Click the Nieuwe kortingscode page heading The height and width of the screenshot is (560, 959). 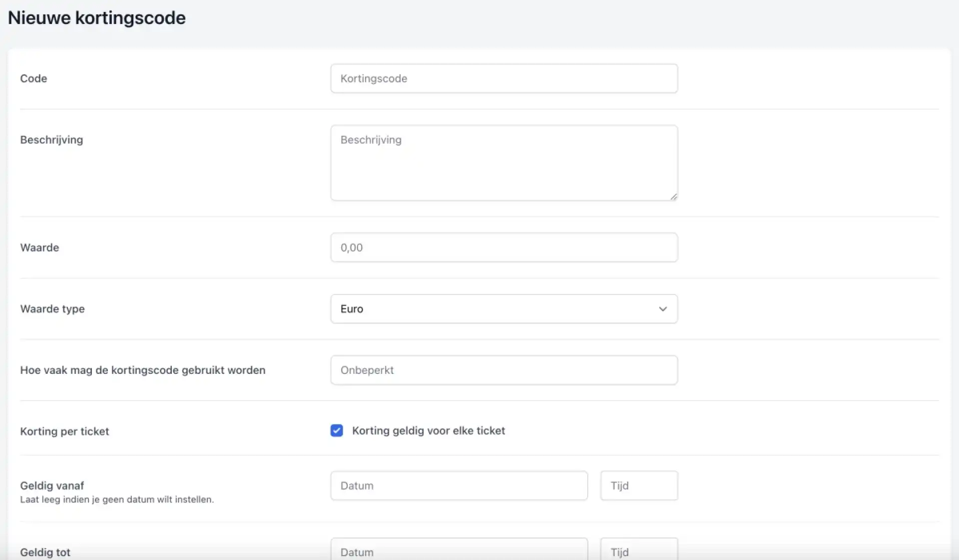[97, 18]
